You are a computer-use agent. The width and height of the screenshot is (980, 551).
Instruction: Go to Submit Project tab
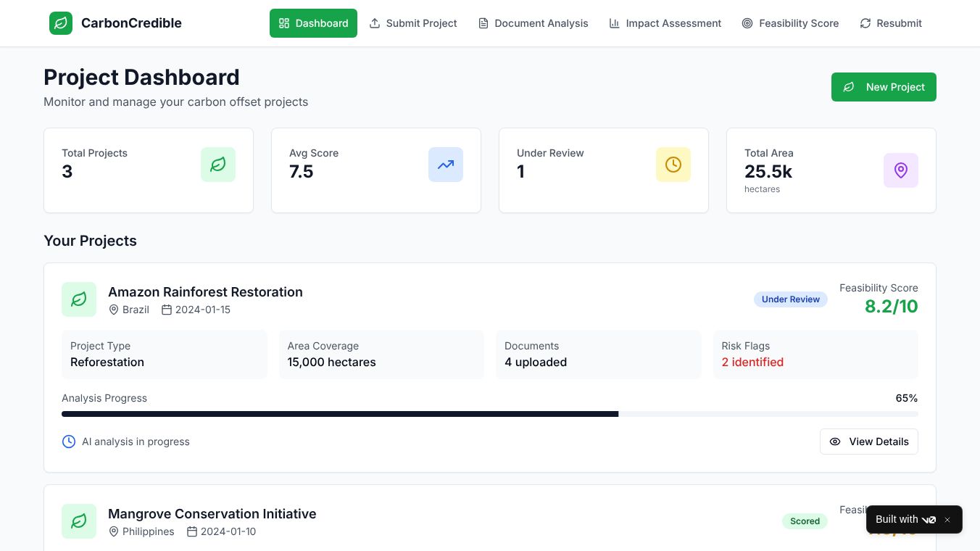pyautogui.click(x=413, y=23)
